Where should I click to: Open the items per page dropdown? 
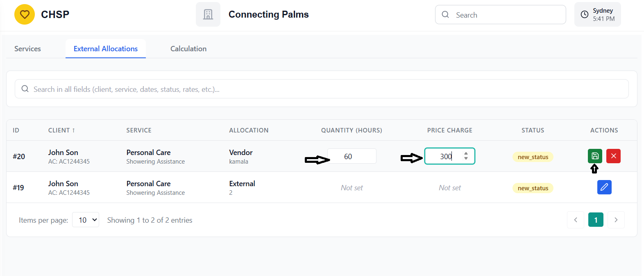pos(86,220)
